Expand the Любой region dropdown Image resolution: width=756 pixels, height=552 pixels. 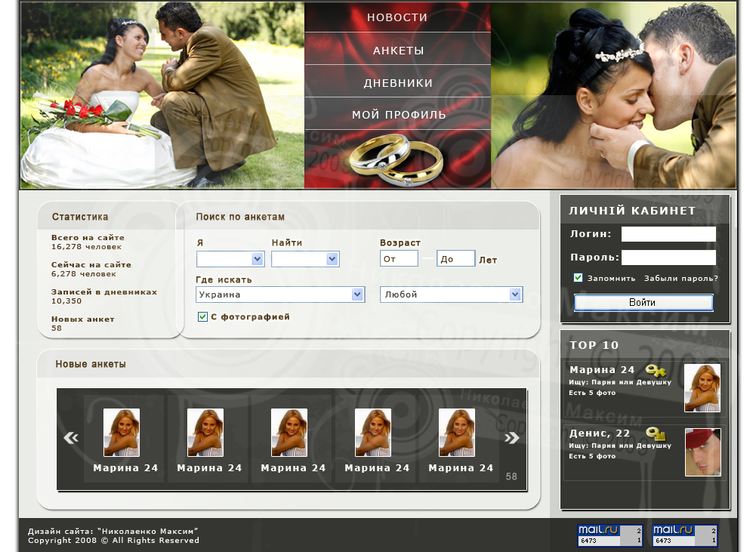[451, 295]
